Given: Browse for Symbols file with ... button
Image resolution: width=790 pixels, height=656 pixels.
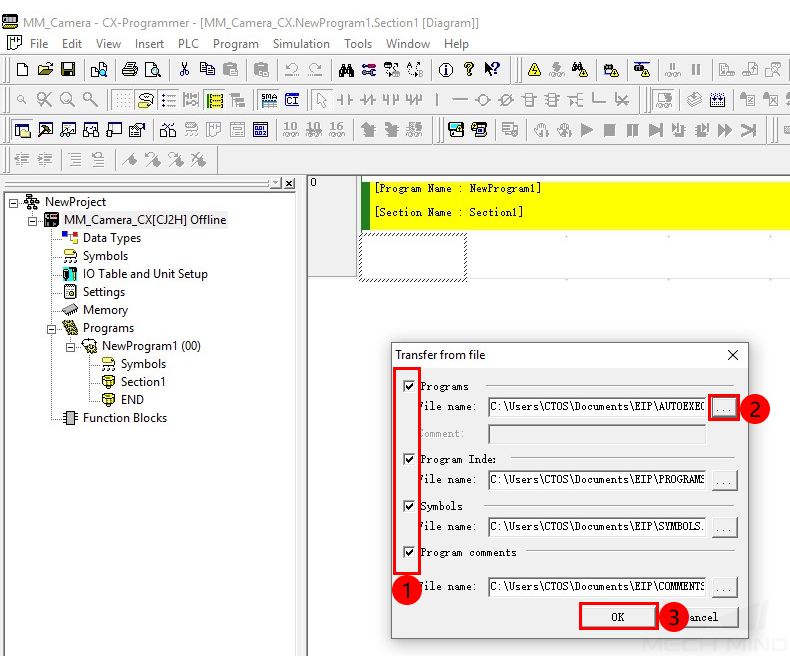Looking at the screenshot, I should tap(725, 527).
